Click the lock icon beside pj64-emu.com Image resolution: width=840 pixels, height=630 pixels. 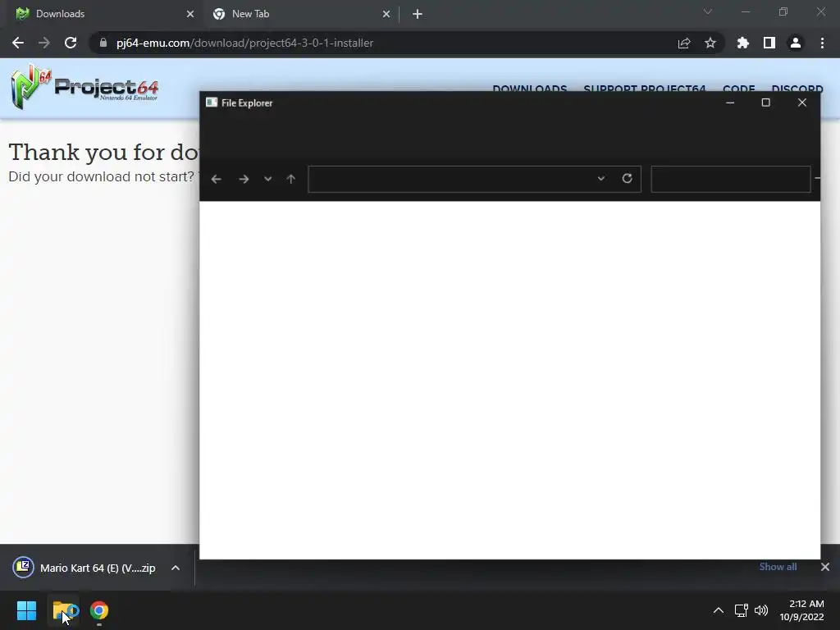click(x=103, y=43)
